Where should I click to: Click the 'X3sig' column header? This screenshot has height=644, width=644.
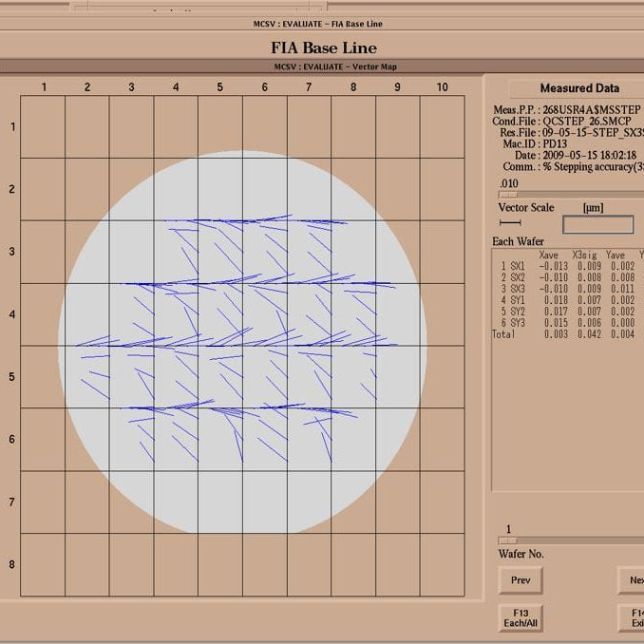584,256
